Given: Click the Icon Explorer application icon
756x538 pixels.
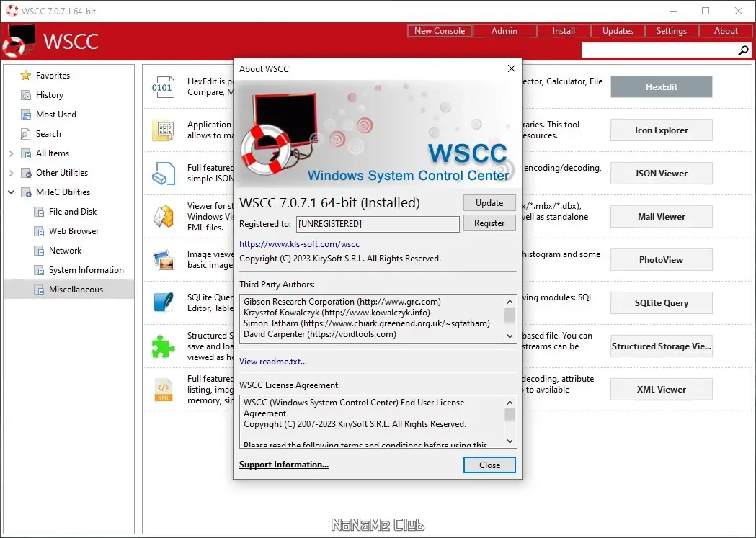Looking at the screenshot, I should coord(163,130).
